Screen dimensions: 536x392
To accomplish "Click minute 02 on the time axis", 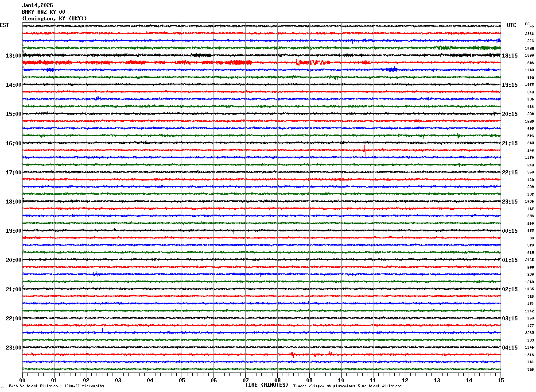I will pyautogui.click(x=86, y=380).
